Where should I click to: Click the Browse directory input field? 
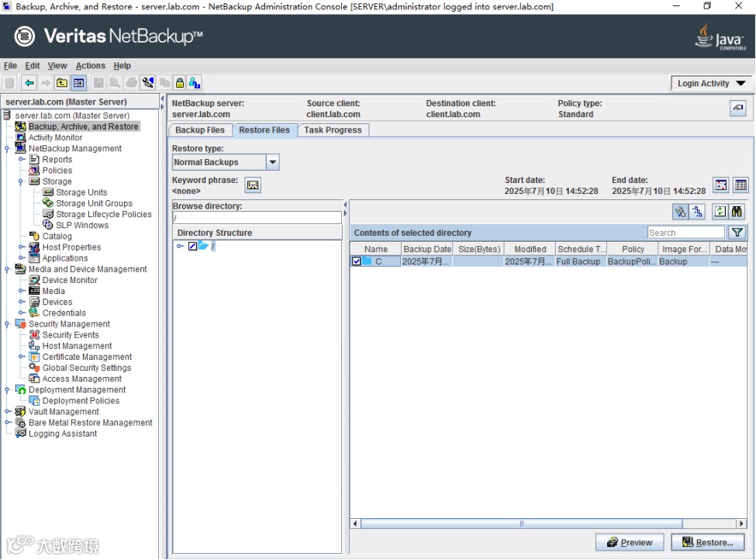click(x=257, y=218)
